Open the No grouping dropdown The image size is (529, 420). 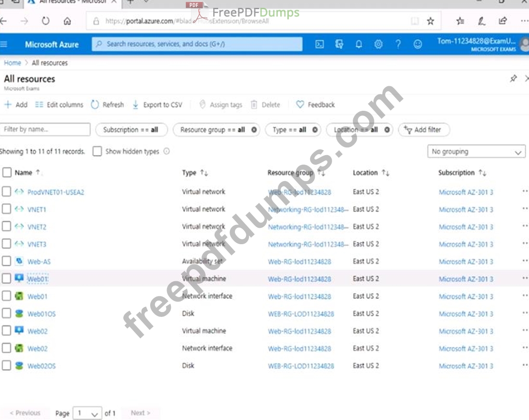point(477,152)
